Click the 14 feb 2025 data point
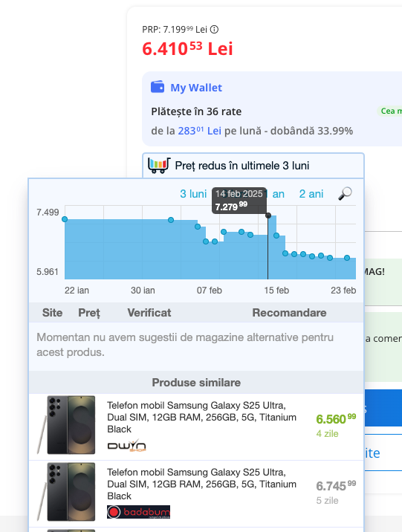402x532 pixels. tap(268, 215)
